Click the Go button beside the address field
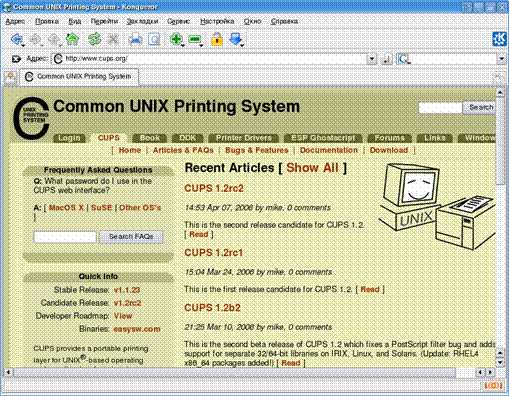This screenshot has height=396, width=509. point(386,59)
